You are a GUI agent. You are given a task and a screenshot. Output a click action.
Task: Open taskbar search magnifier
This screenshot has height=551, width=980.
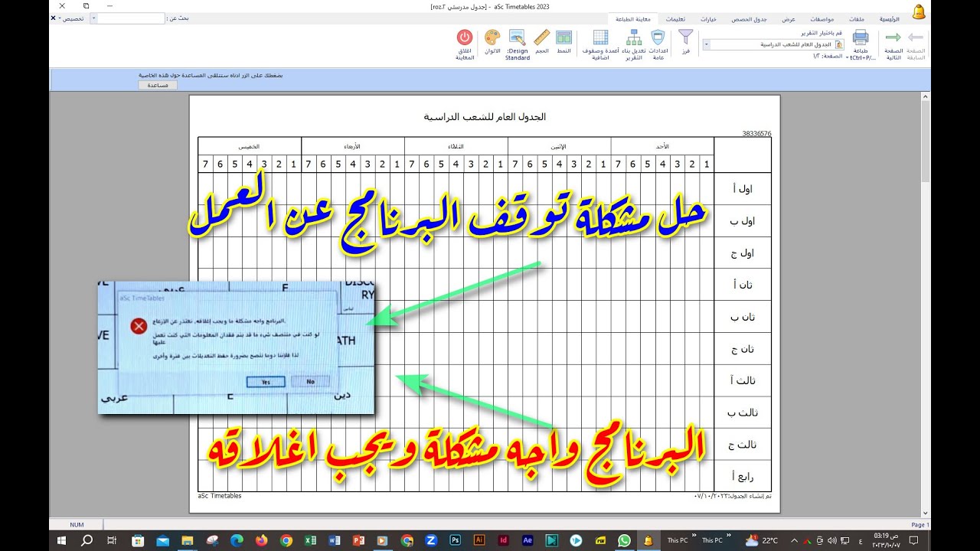coord(87,540)
